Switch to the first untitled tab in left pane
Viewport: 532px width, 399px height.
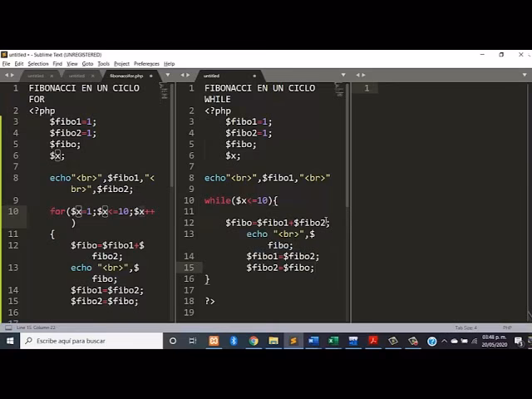click(35, 76)
